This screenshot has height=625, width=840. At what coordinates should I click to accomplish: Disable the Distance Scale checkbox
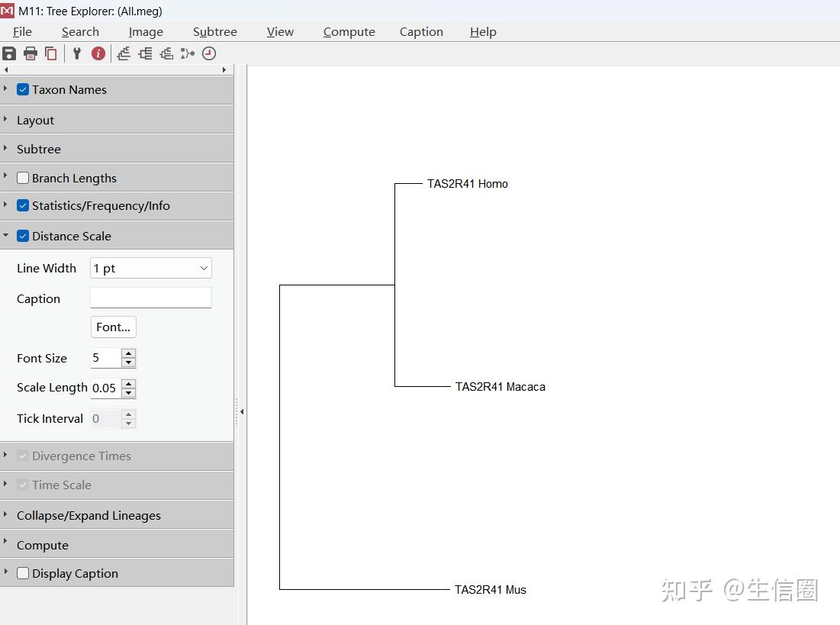pos(22,236)
